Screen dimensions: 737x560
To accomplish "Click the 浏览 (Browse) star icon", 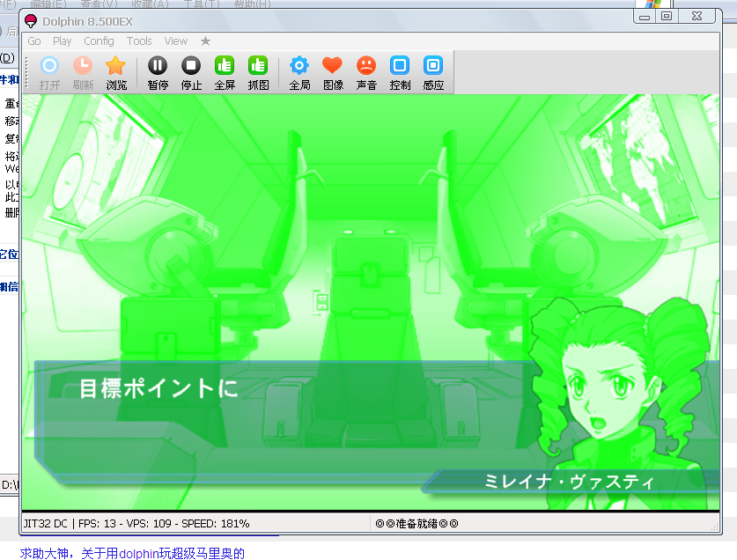I will coord(115,72).
